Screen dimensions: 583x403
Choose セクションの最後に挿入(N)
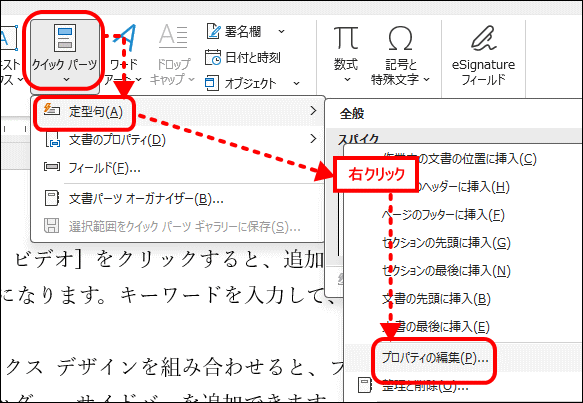pyautogui.click(x=463, y=271)
